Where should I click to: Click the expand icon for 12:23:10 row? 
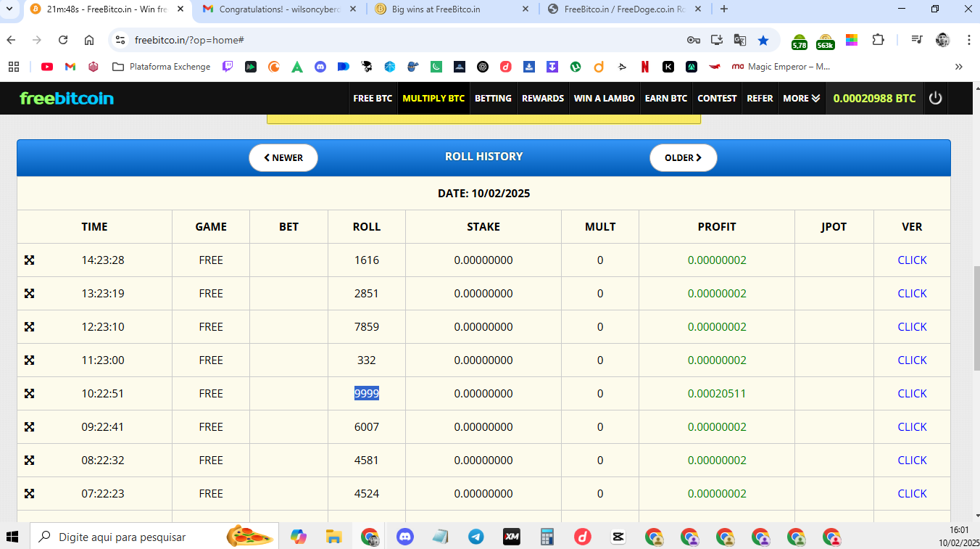click(x=29, y=327)
